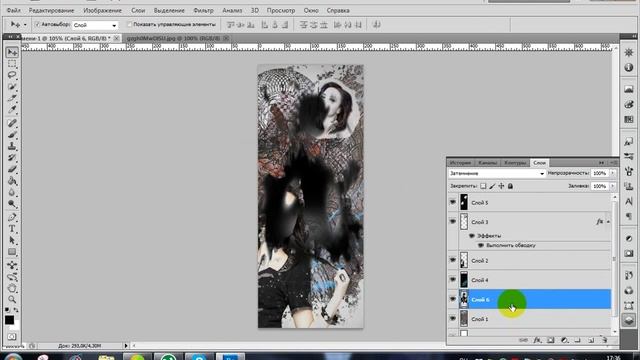Viewport: 640px width, 360px height.
Task: Collapse the effects list of Слой 3
Action: click(x=608, y=222)
